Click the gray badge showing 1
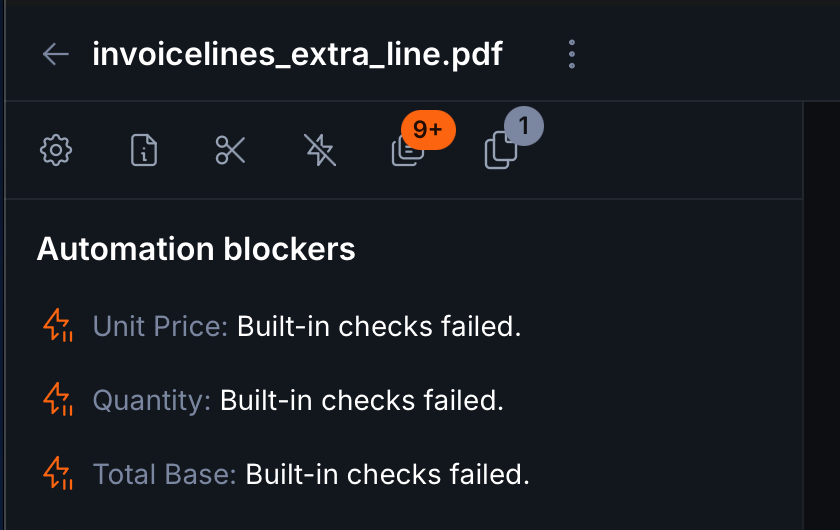This screenshot has height=530, width=840. point(524,127)
